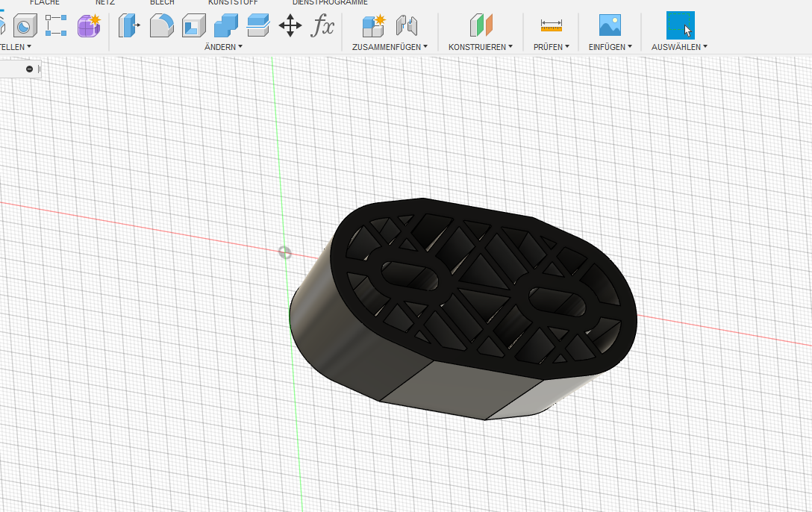Select the Joint tool icon
This screenshot has width=812, height=512.
pyautogui.click(x=406, y=26)
